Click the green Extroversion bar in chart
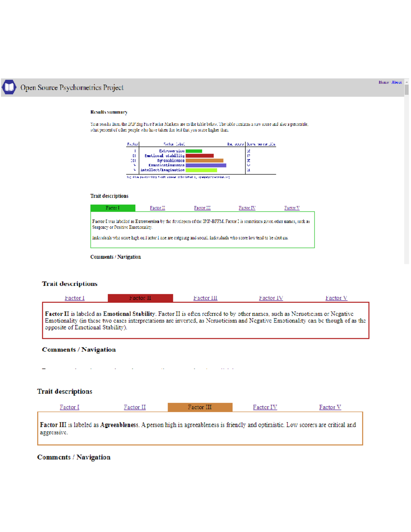This screenshot has width=411, height=532. (194, 151)
